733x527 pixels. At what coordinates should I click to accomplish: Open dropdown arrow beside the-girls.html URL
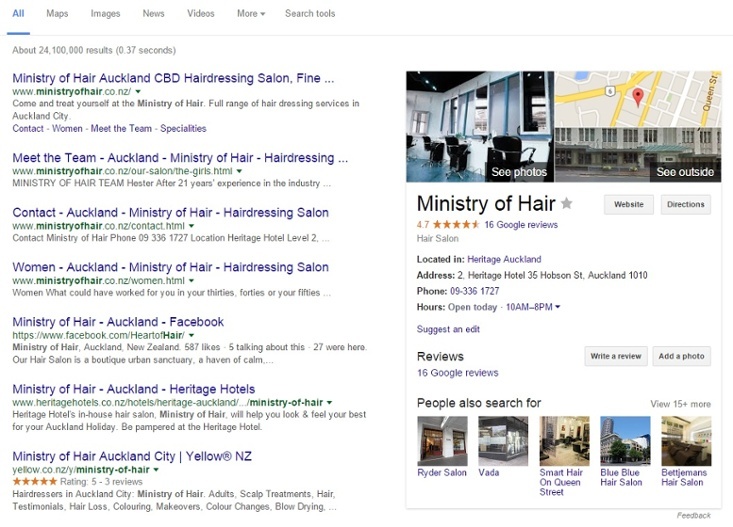[x=239, y=171]
